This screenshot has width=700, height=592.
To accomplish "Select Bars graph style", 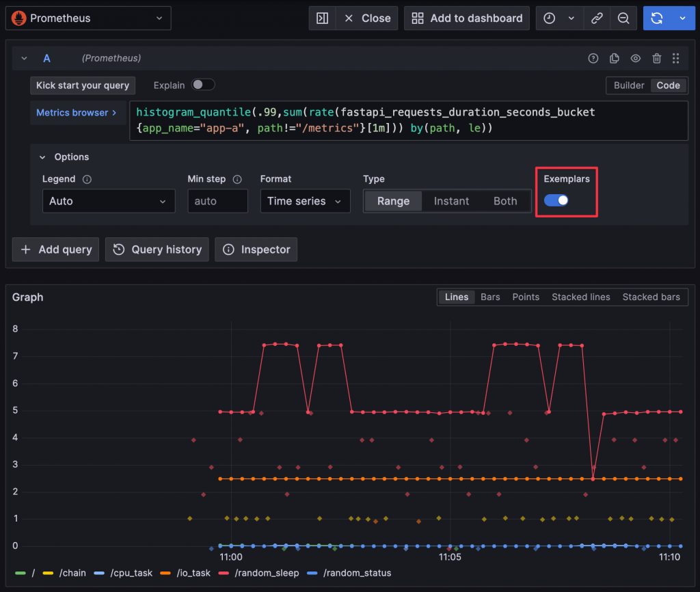I will coord(489,297).
